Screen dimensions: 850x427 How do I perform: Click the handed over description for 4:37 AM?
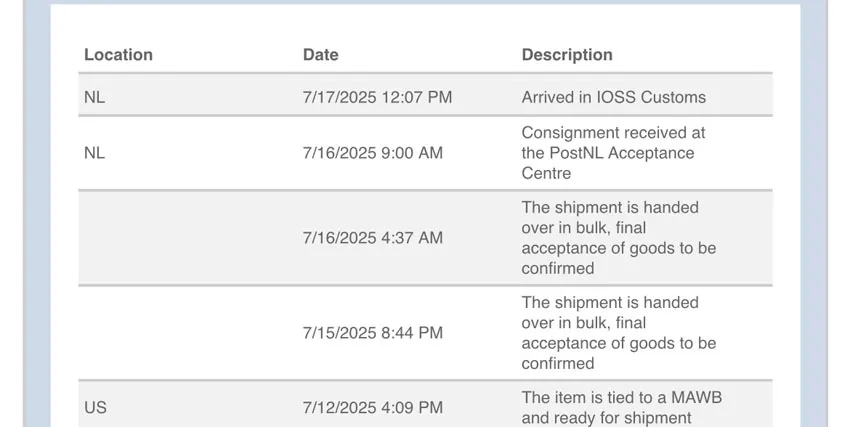click(x=618, y=238)
